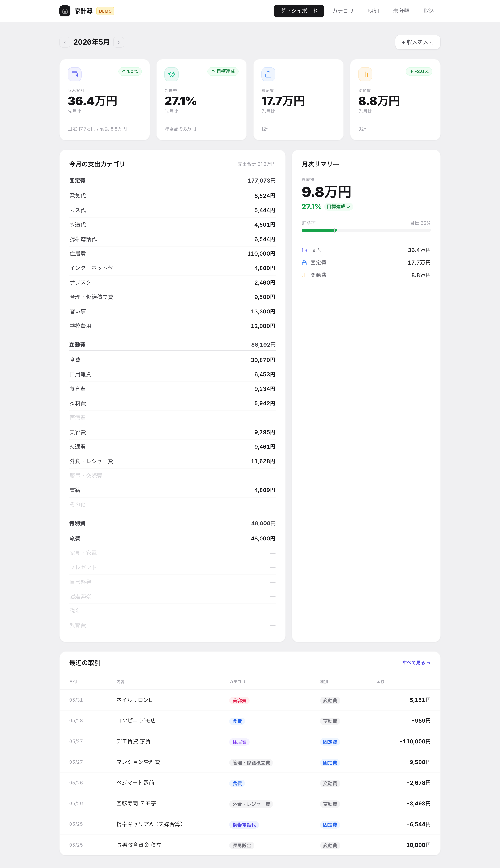Screen dimensions: 500x868
Task: Click the piggy bank icon on 貯蓄率 card
Action: tap(171, 74)
